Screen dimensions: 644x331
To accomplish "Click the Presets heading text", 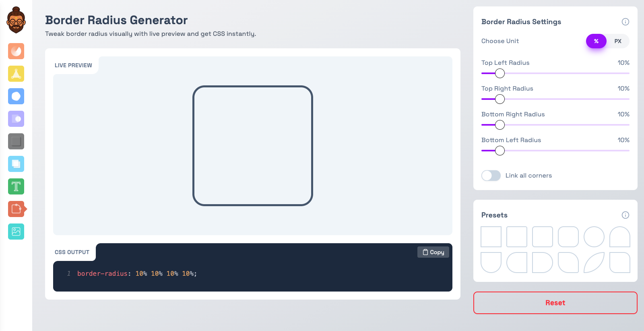I will pos(494,215).
